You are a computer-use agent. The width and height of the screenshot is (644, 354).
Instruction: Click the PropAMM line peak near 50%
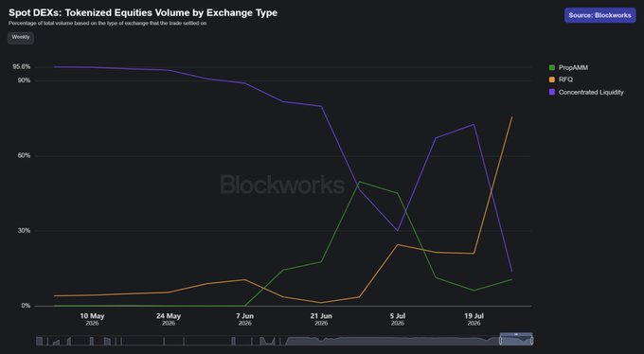pyautogui.click(x=359, y=182)
